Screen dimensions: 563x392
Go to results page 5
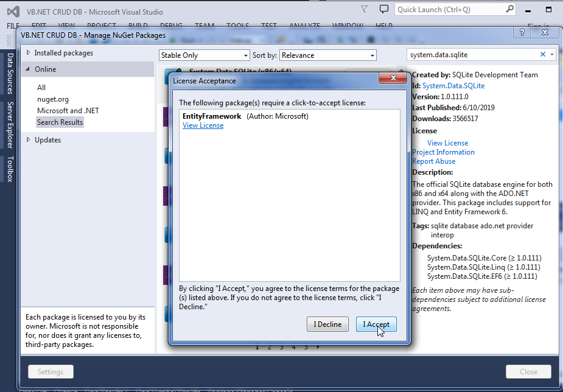point(306,347)
